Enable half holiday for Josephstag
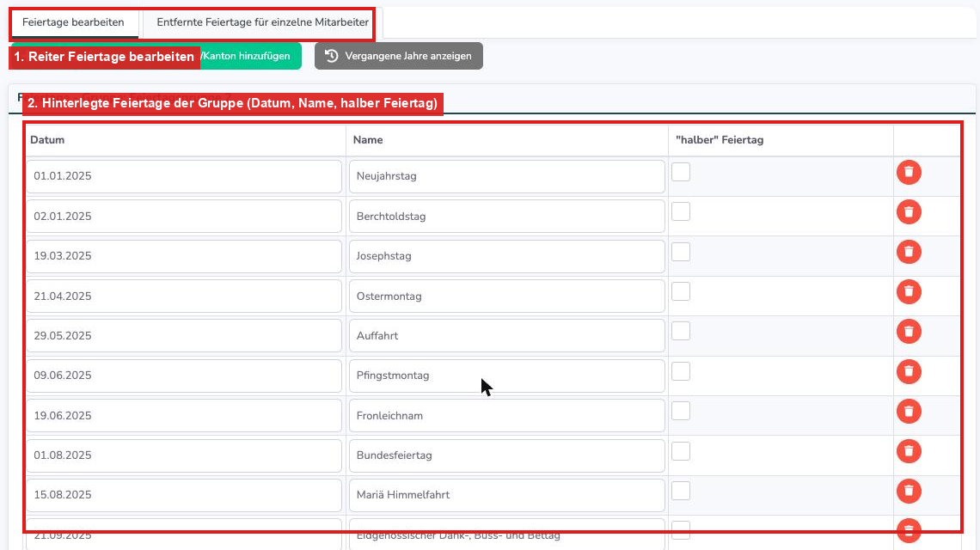 (681, 252)
